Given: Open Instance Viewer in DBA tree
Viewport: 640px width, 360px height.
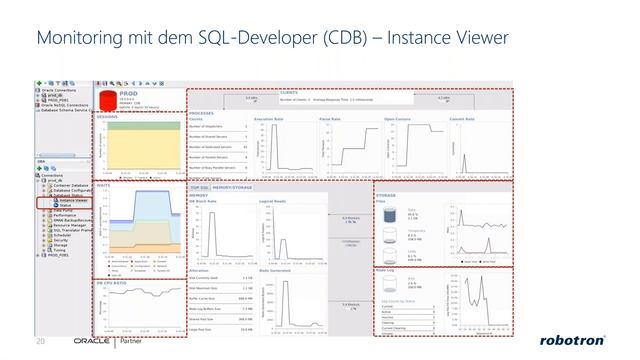Looking at the screenshot, I should (73, 200).
